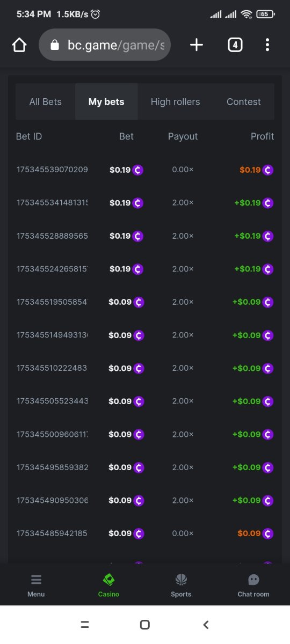The height and width of the screenshot is (644, 290).
Task: Tap the Android recent apps button
Action: click(84, 625)
